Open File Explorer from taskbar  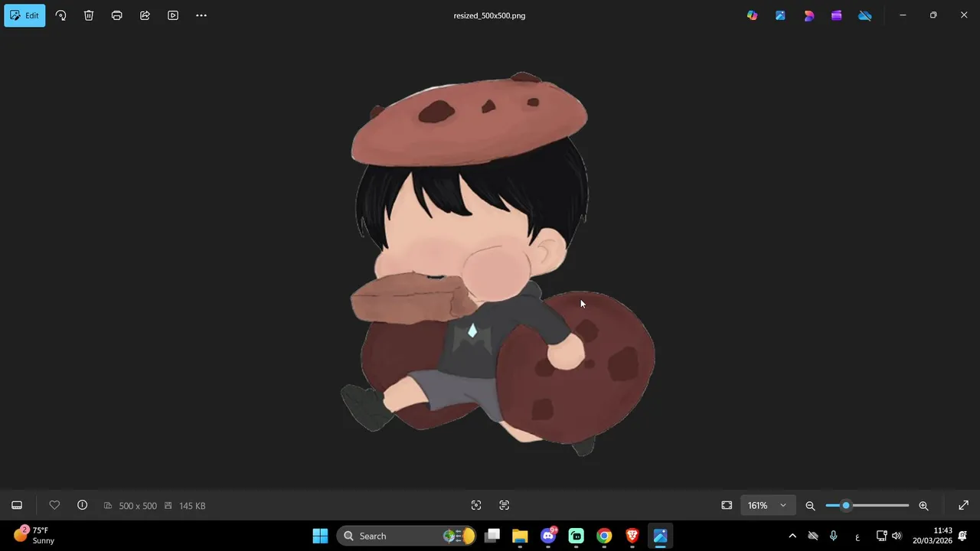point(520,536)
